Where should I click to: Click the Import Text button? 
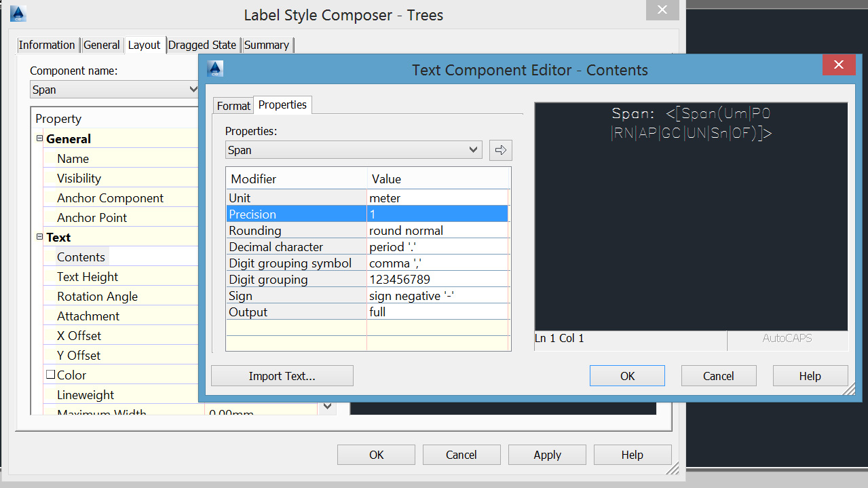(282, 375)
